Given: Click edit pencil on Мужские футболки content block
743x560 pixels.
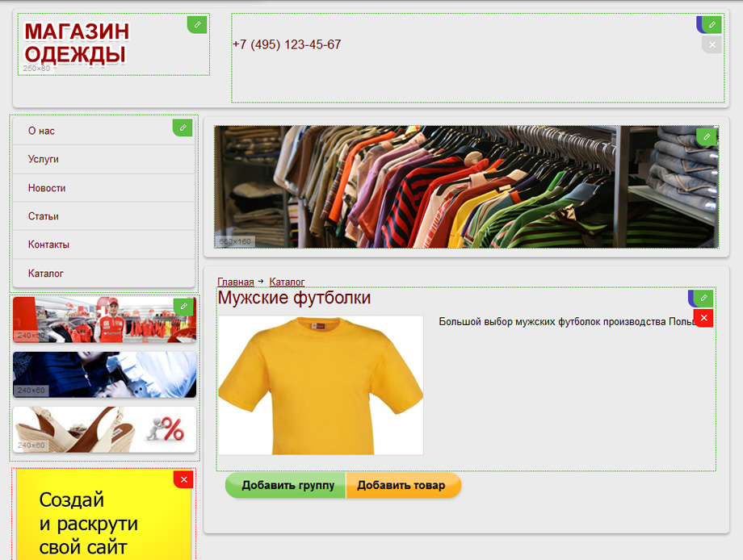Looking at the screenshot, I should [x=704, y=298].
